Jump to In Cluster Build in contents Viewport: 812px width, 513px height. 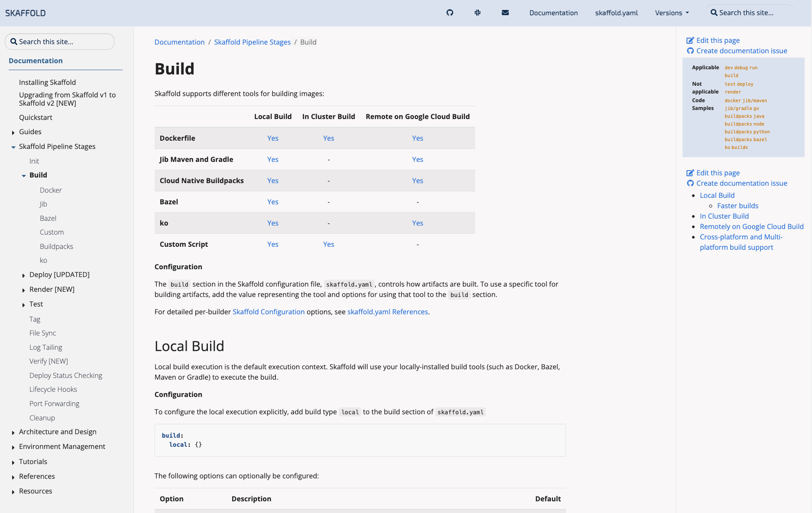724,216
